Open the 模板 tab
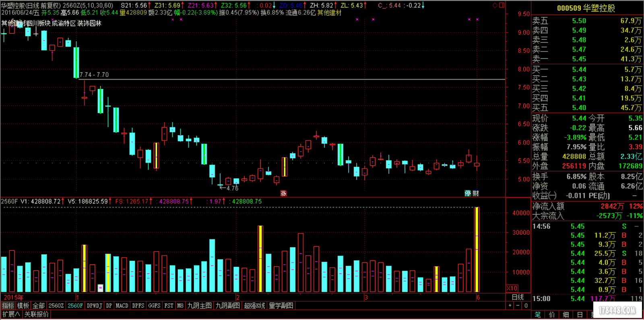The image size is (644, 320). 23,306
